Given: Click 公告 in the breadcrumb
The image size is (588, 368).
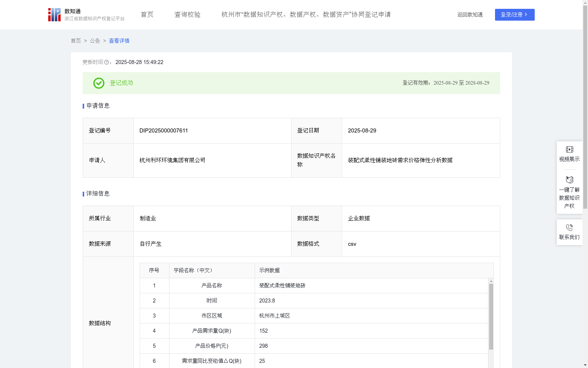Looking at the screenshot, I should tap(95, 41).
